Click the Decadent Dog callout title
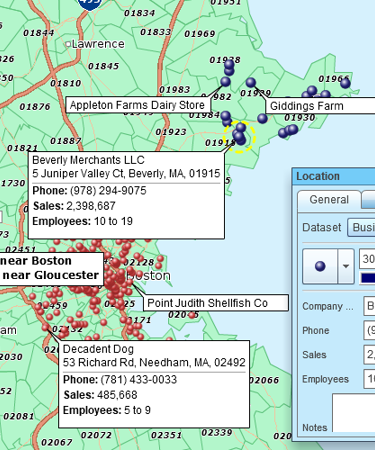The image size is (375, 450). pos(98,349)
